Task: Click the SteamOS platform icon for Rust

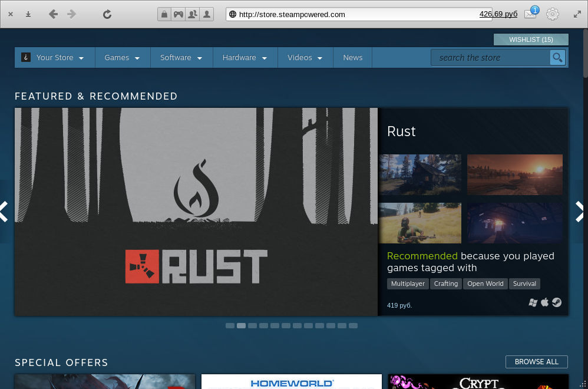Action: [557, 302]
